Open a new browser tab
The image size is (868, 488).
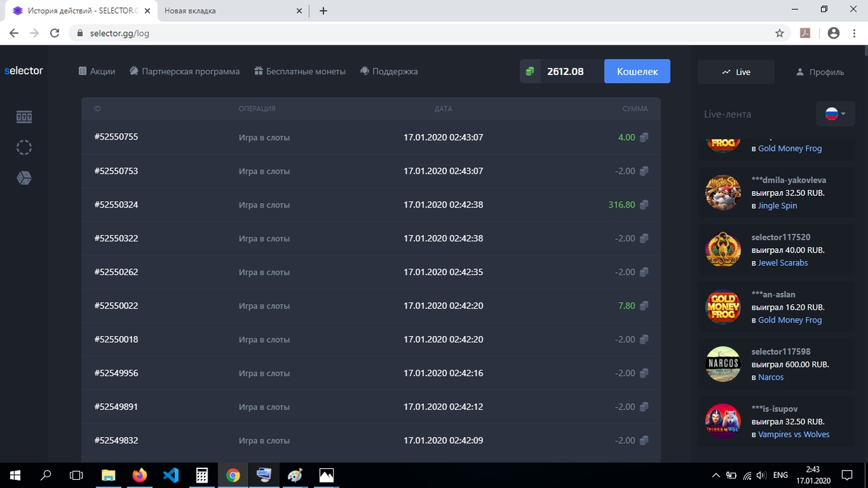323,11
